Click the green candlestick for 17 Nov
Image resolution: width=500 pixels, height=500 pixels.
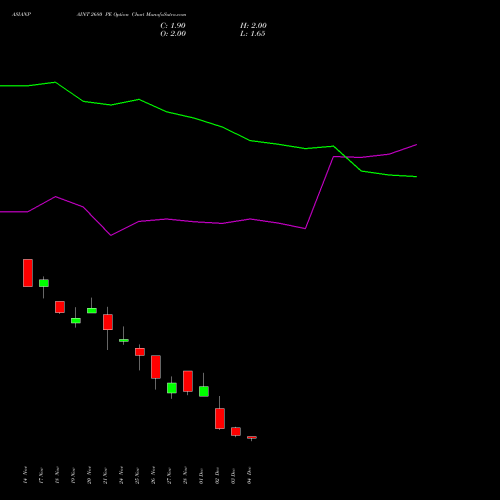[x=44, y=283]
